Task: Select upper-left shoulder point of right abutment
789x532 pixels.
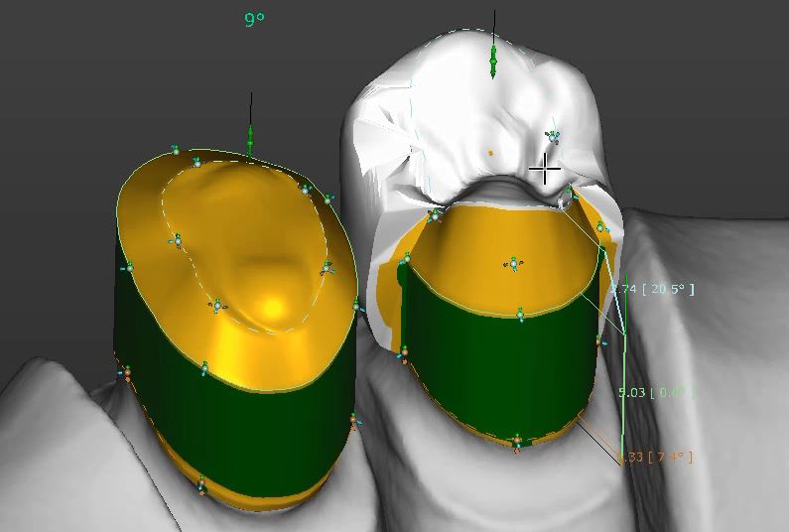Action: (434, 213)
